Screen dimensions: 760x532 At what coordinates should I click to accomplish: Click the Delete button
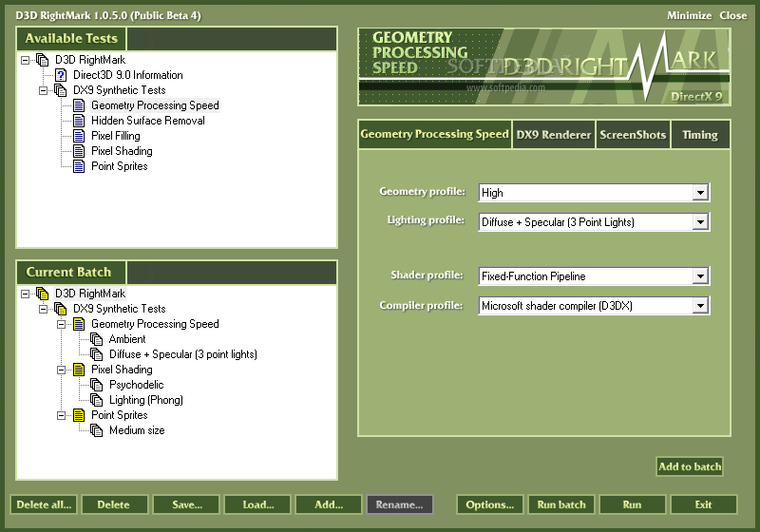(x=115, y=504)
